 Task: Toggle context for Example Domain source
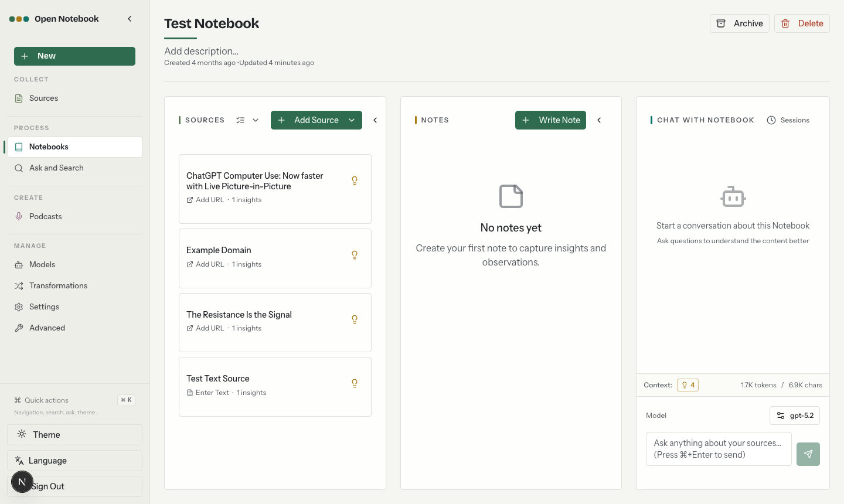point(355,255)
